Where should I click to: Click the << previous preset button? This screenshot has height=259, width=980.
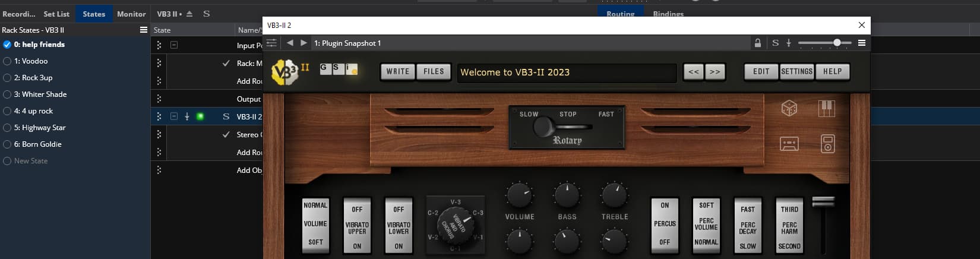[693, 72]
